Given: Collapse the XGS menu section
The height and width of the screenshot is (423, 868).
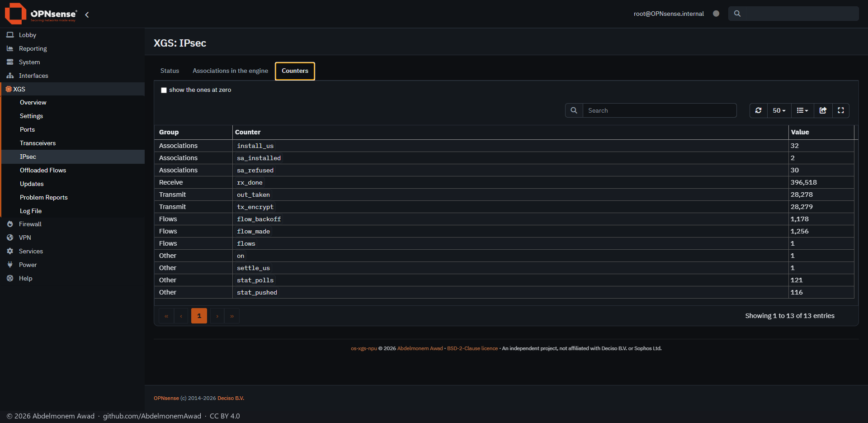Looking at the screenshot, I should [72, 89].
